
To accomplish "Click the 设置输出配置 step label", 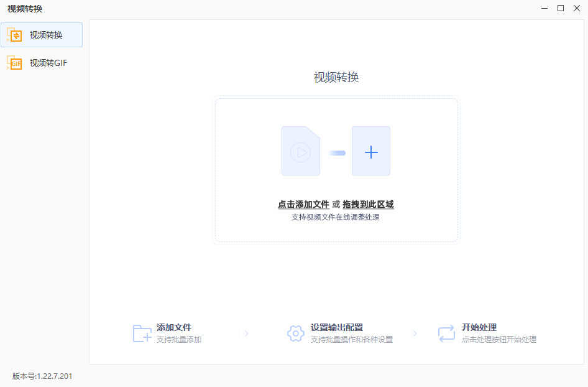I will (x=337, y=327).
